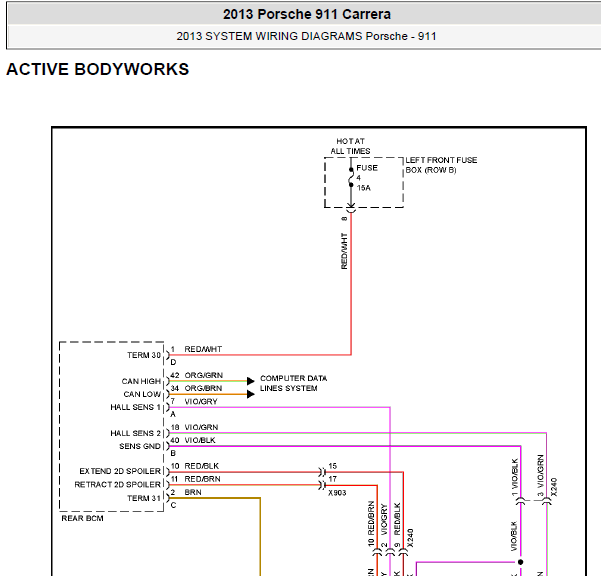Select the vertical "9 RED/BLK" label
Screen dimensions: 601x576
point(397,525)
